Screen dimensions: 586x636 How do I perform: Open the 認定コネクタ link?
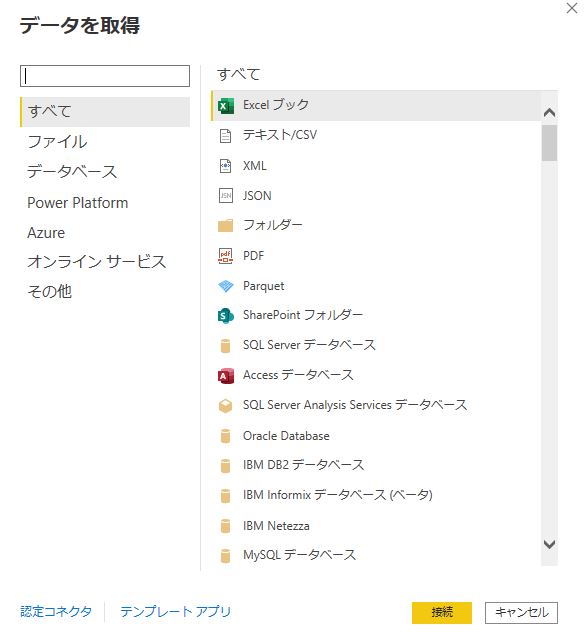tap(56, 611)
